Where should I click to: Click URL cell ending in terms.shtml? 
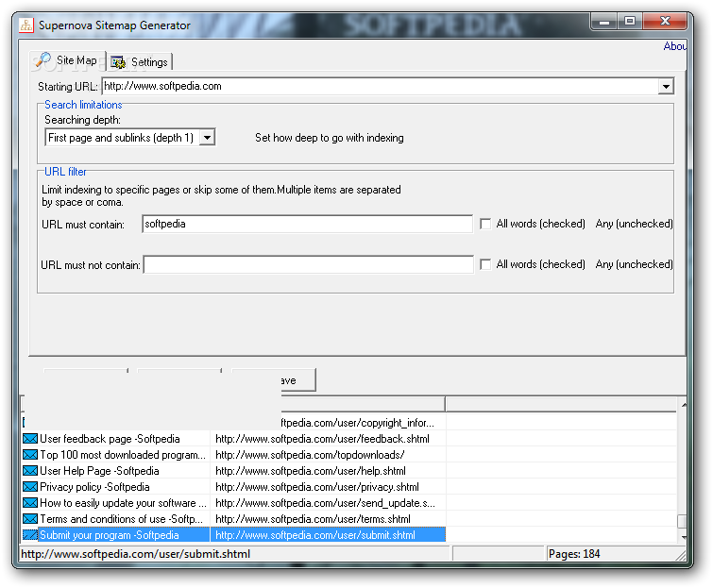click(328, 519)
